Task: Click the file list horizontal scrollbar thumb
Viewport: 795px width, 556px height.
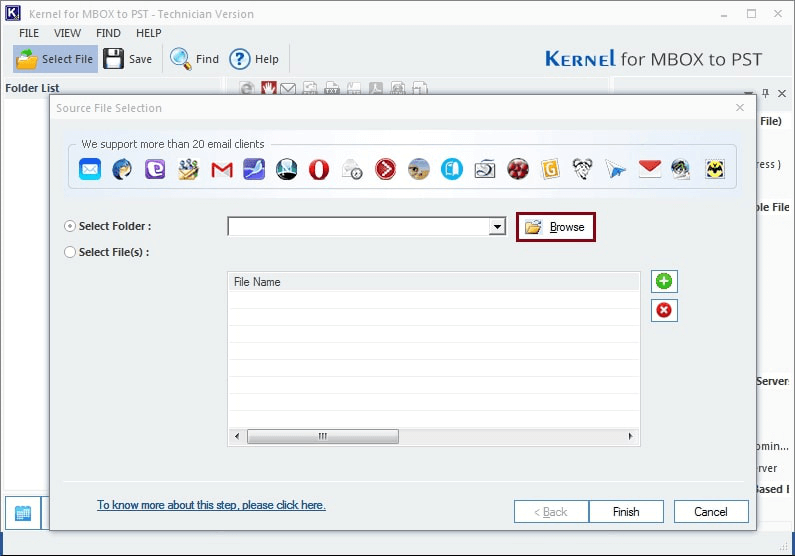Action: [322, 436]
